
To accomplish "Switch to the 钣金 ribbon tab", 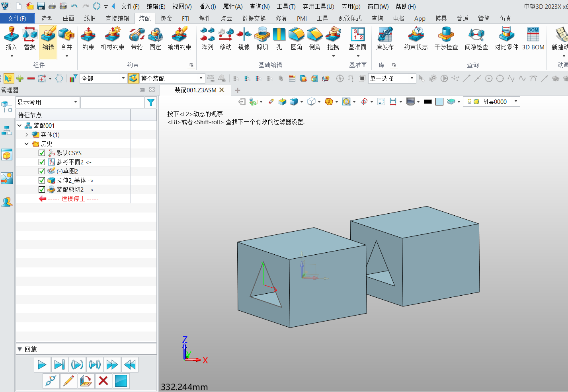I will tap(166, 18).
